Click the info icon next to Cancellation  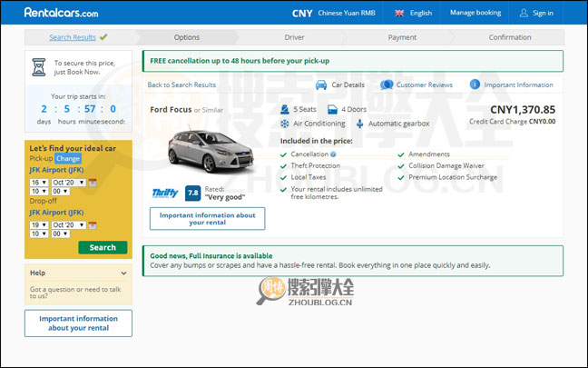333,154
